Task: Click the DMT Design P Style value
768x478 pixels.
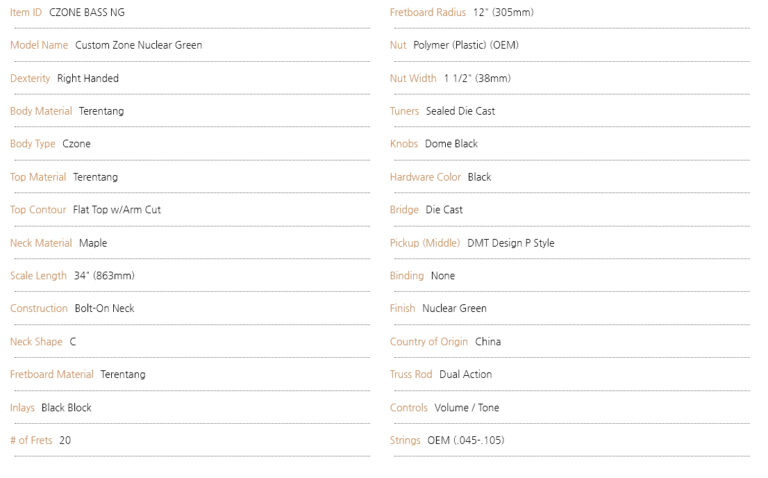Action: pos(511,243)
